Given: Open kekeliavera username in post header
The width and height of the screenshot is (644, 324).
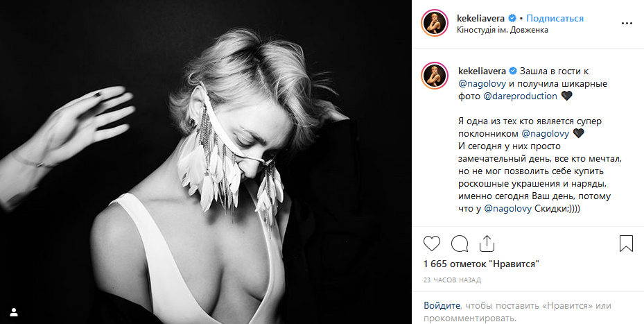Looking at the screenshot, I should pos(480,19).
